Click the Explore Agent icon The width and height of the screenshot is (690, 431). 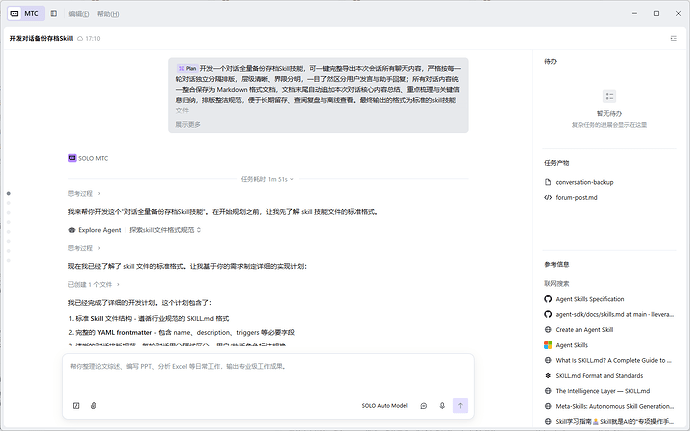click(x=72, y=230)
